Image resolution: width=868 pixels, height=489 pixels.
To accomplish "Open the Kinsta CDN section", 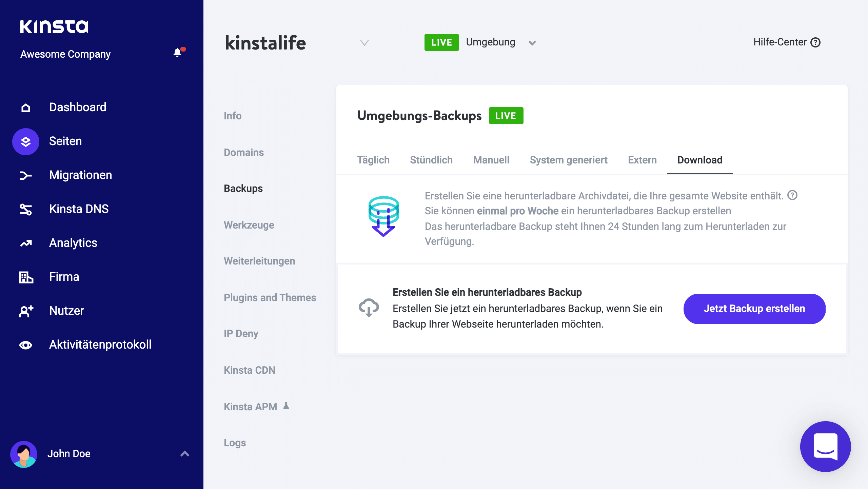I will pyautogui.click(x=250, y=370).
